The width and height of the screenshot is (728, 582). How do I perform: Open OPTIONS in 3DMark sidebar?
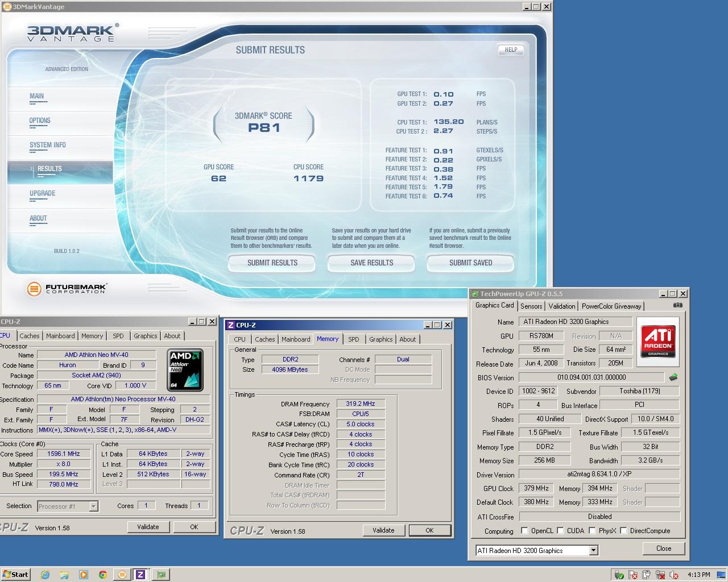click(40, 120)
